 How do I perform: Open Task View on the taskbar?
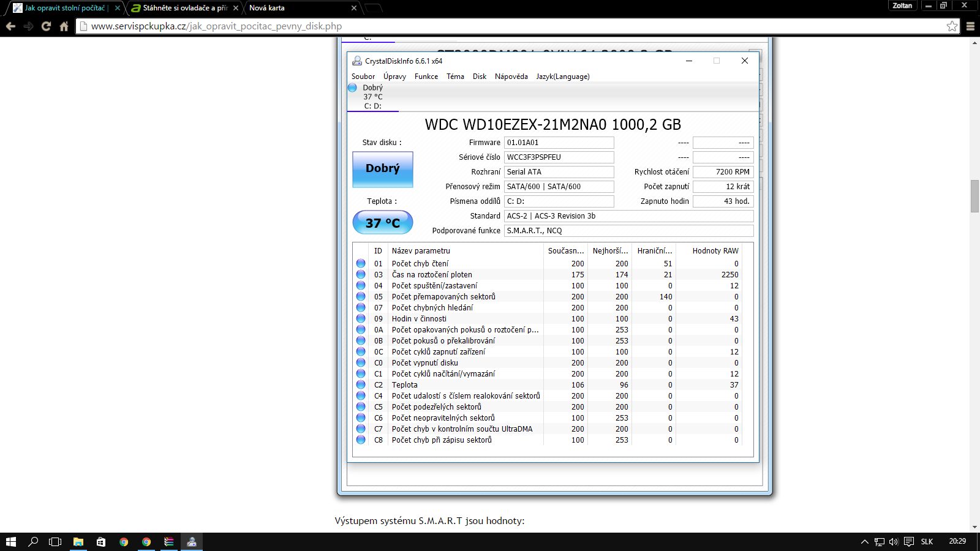click(x=55, y=542)
